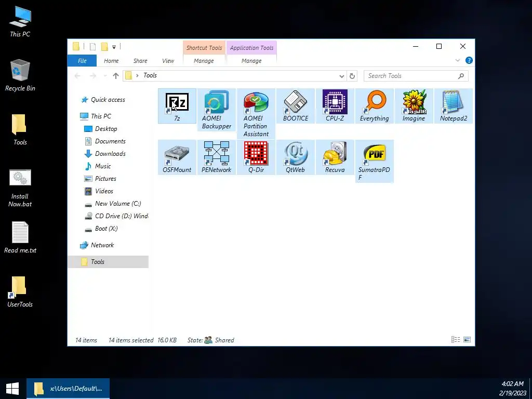Click the new folder quick-access toolbar icon

click(x=104, y=47)
